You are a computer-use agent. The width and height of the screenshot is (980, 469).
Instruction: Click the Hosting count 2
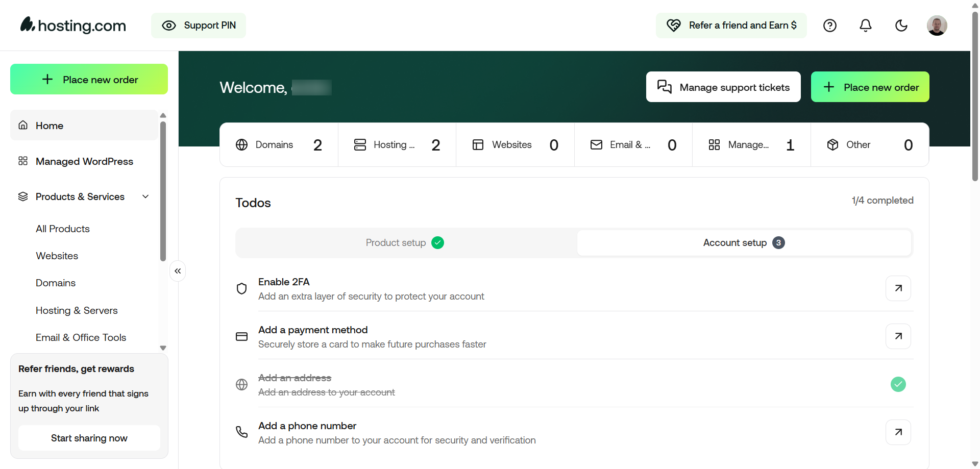pyautogui.click(x=435, y=145)
